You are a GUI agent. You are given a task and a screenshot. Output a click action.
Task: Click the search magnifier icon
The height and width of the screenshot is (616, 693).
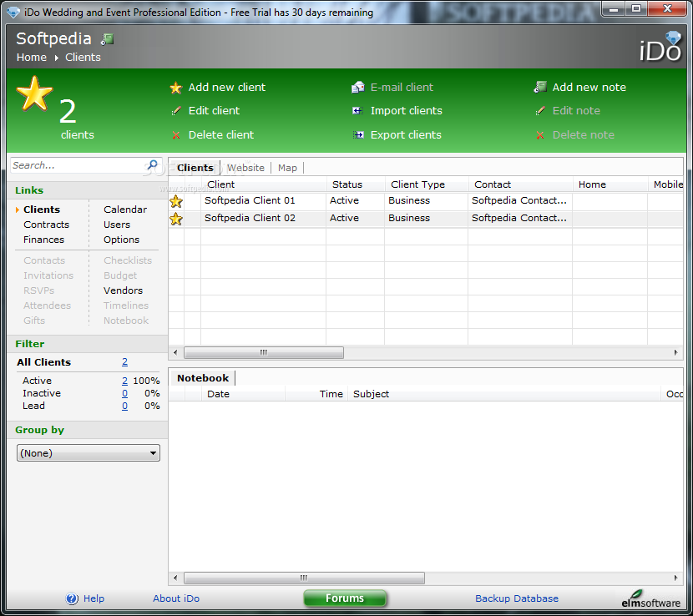click(x=152, y=165)
